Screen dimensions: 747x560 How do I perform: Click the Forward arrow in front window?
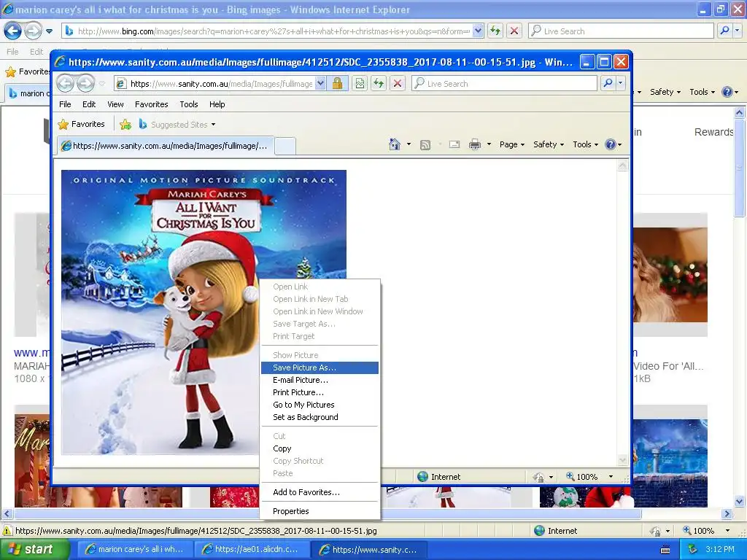pyautogui.click(x=86, y=84)
